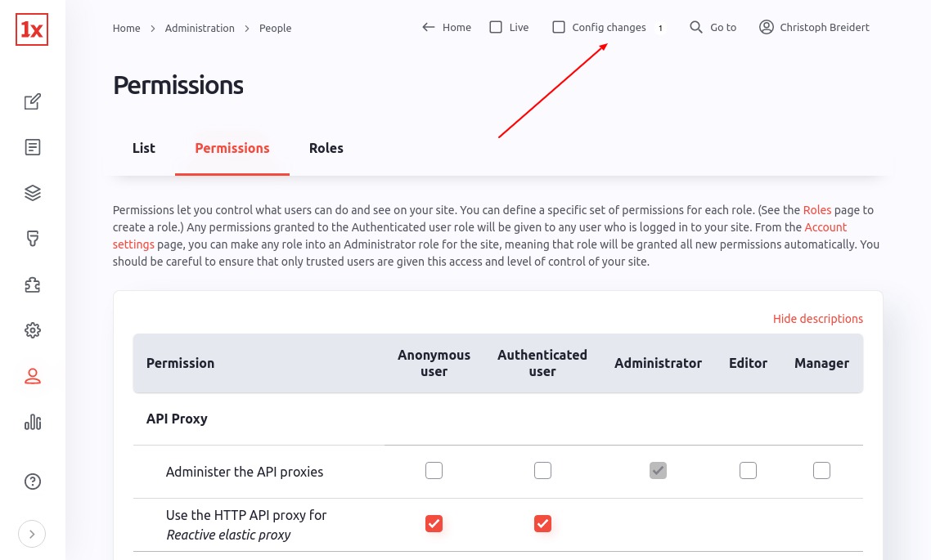Uncheck HTTP API proxy for Authenticated user
Viewport: 931px width, 560px height.
click(542, 524)
